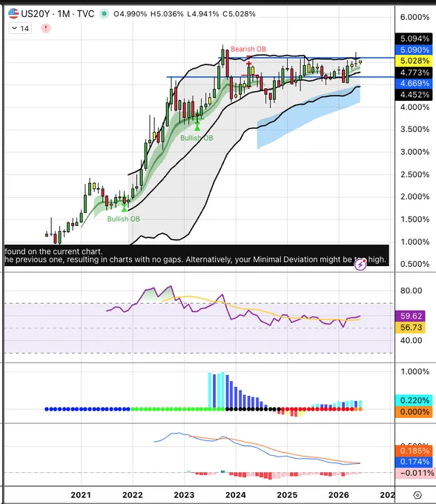Click the 6.000% price scale label
This screenshot has height=504, width=436.
coord(414,17)
